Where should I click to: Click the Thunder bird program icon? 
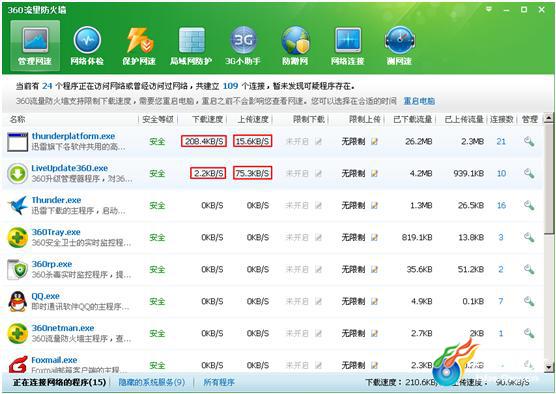tap(18, 205)
